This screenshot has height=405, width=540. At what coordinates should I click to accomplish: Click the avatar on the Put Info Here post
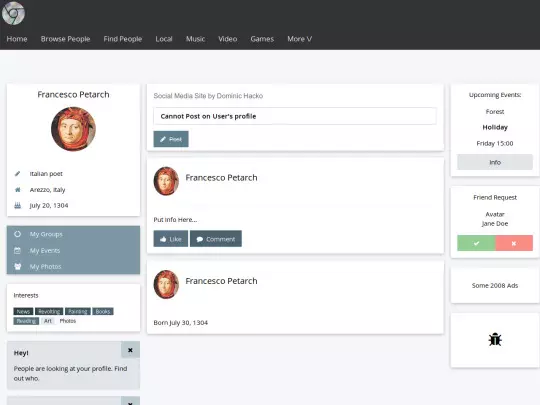tap(166, 181)
